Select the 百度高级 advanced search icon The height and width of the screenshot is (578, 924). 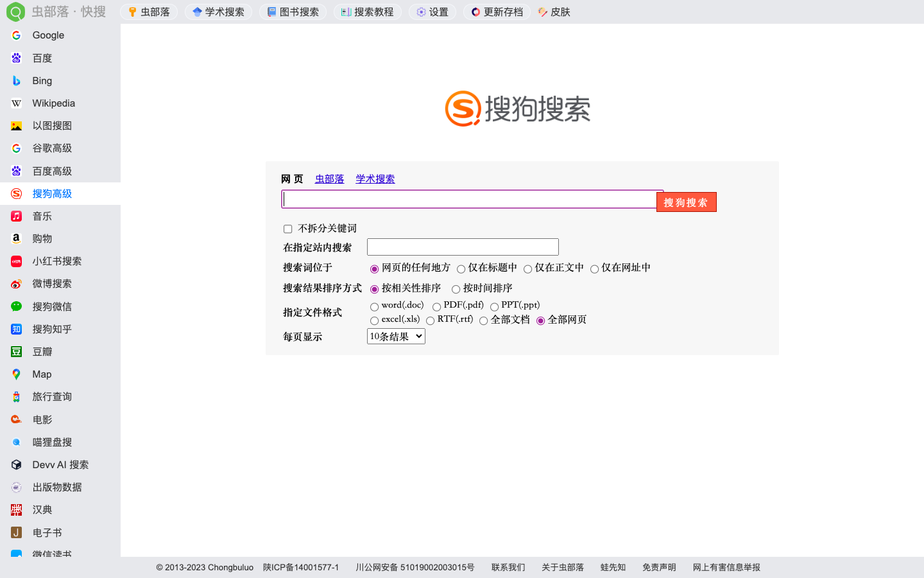[51, 171]
